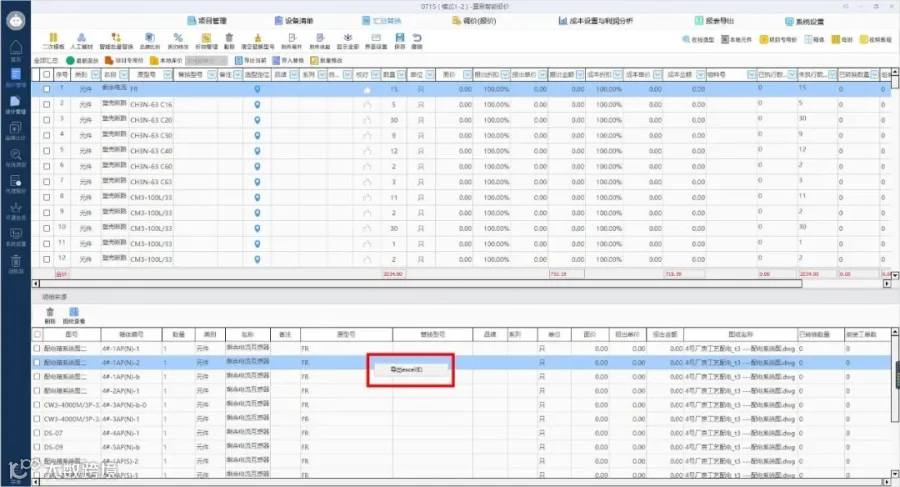
Task: Check the row 12 checkbox
Action: pyautogui.click(x=46, y=260)
